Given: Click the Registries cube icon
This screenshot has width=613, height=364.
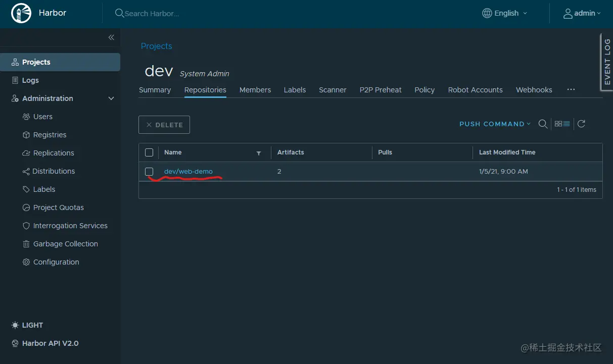Looking at the screenshot, I should (x=26, y=135).
